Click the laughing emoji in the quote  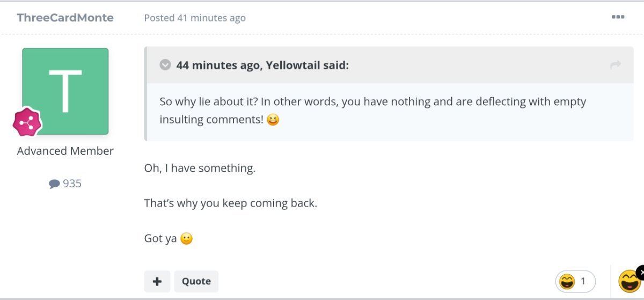coord(273,119)
